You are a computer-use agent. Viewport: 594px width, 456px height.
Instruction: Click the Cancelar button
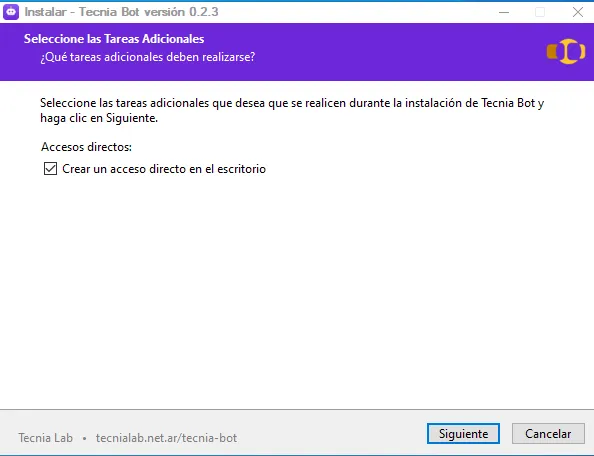tap(548, 433)
